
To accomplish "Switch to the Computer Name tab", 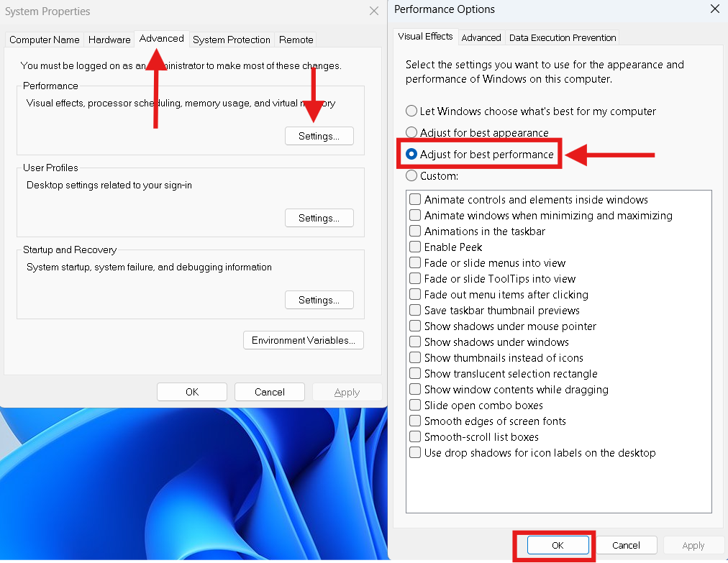I will [x=44, y=40].
